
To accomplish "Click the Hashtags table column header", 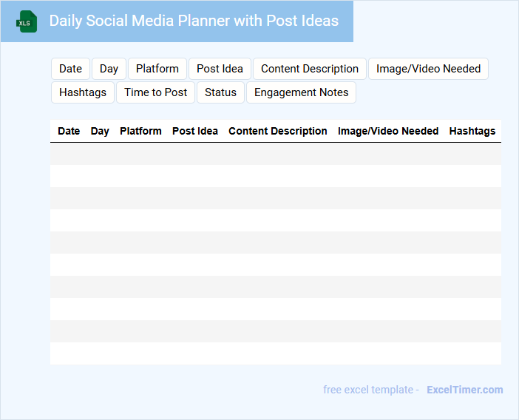I will (x=472, y=131).
